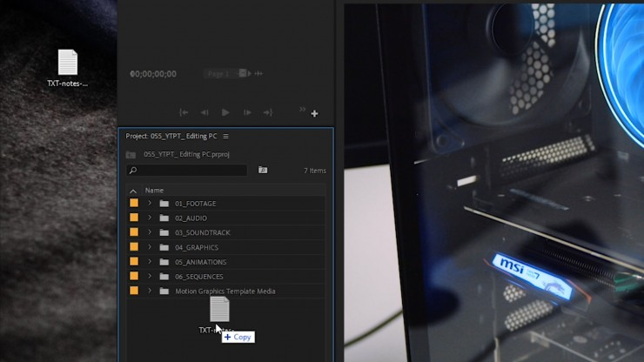Viewport: 644px width, 362px height.
Task: Click the source monitor timecode 00;00;00;00
Action: click(x=153, y=74)
